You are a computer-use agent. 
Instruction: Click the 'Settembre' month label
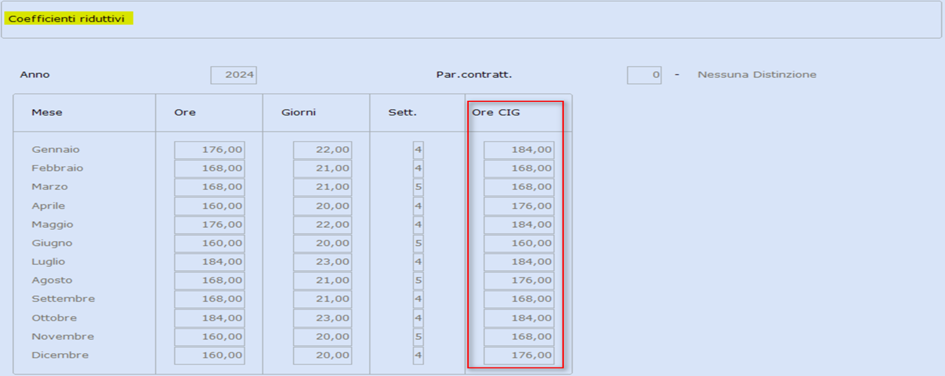pyautogui.click(x=63, y=299)
